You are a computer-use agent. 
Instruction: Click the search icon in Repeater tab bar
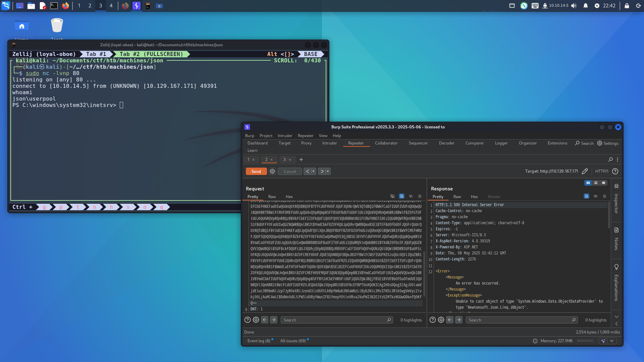[610, 160]
